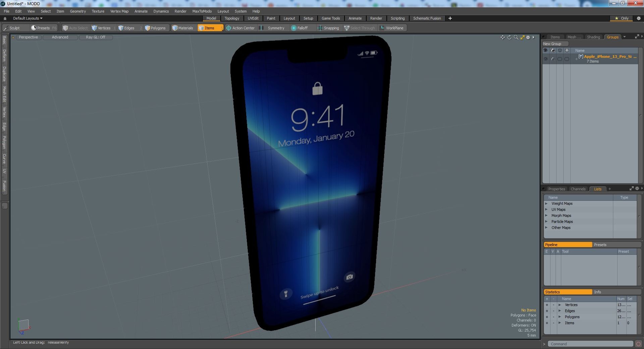644x349 pixels.
Task: Expand Apple_iPhone_13_Pro group with plus
Action: (576, 59)
